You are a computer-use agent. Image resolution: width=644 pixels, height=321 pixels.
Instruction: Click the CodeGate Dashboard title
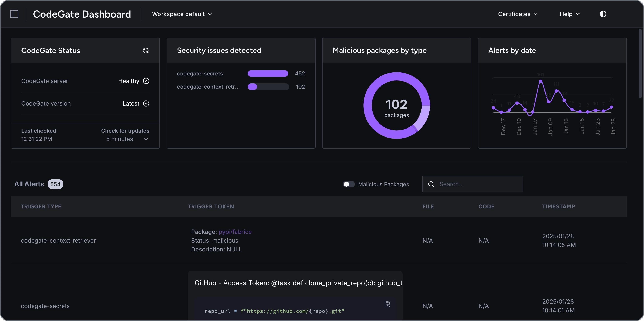(82, 14)
